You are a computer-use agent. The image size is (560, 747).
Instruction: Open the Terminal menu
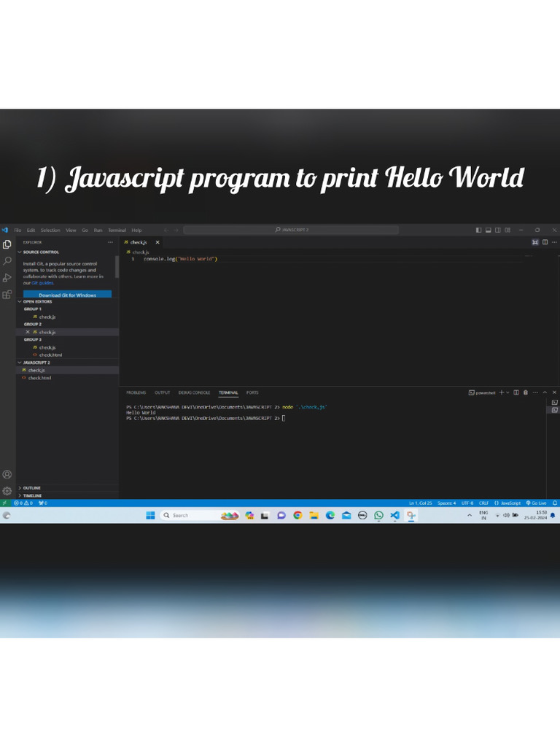coord(117,230)
